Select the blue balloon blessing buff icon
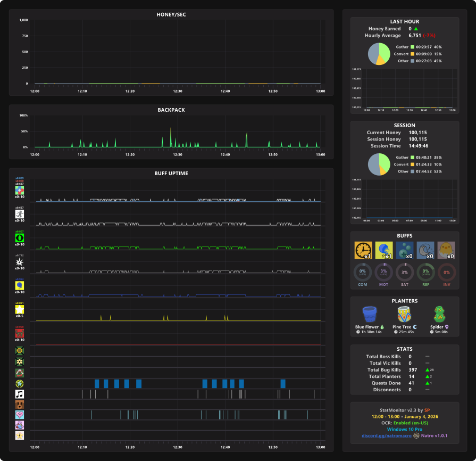The width and height of the screenshot is (476, 461). pyautogui.click(x=383, y=250)
